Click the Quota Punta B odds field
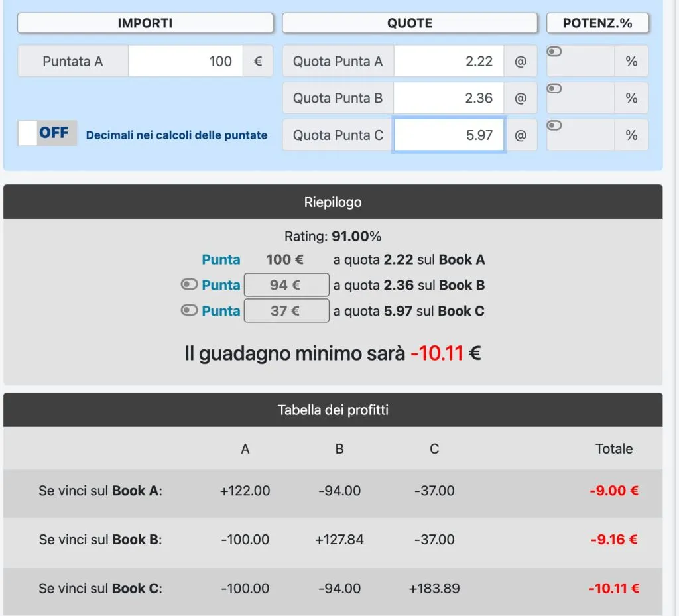The image size is (679, 616). 449,98
